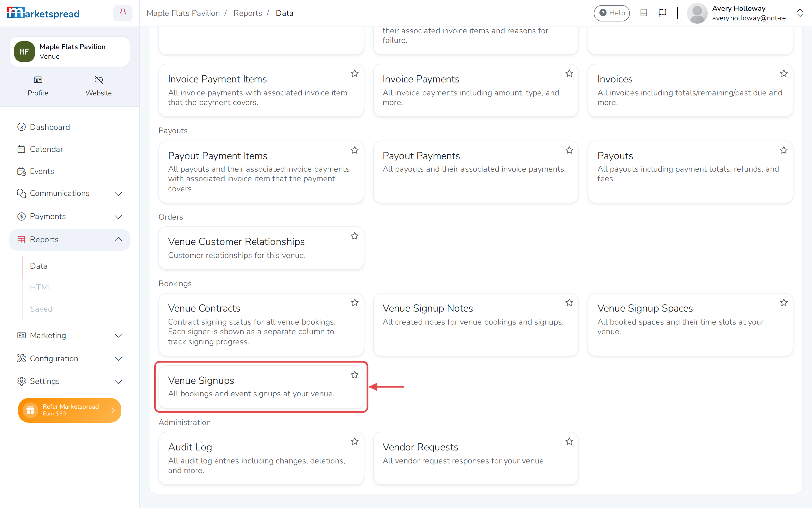Expand the Communications menu chevron
The width and height of the screenshot is (812, 508).
click(x=118, y=194)
